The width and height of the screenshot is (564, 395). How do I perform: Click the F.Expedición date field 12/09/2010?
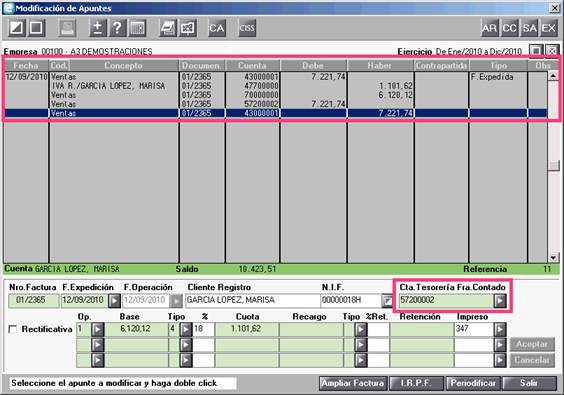(x=84, y=300)
